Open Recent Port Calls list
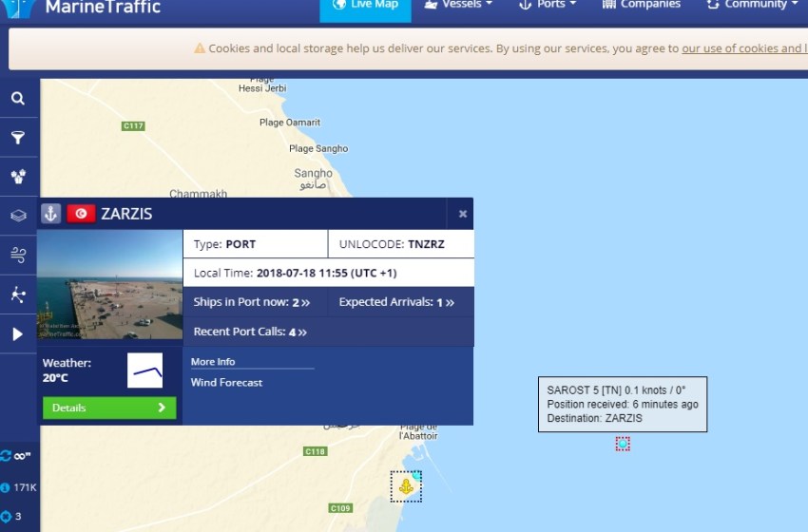Viewport: 808px width, 532px height. click(250, 332)
